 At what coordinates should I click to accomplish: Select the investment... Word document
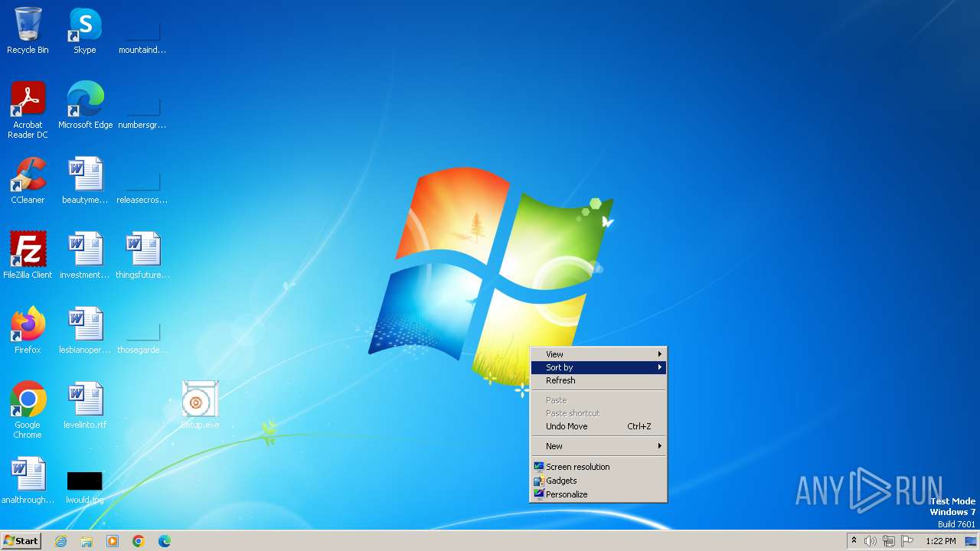85,256
